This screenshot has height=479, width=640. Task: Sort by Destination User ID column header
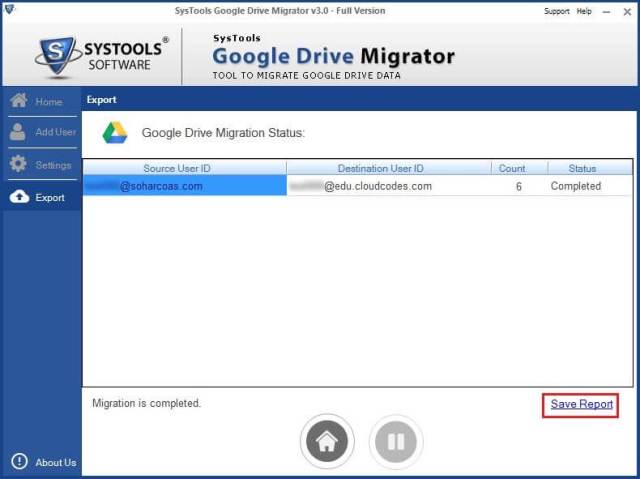coord(389,168)
